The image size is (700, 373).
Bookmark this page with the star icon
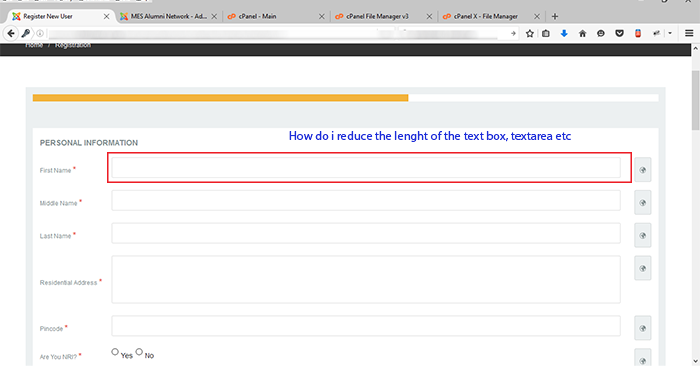click(x=529, y=33)
